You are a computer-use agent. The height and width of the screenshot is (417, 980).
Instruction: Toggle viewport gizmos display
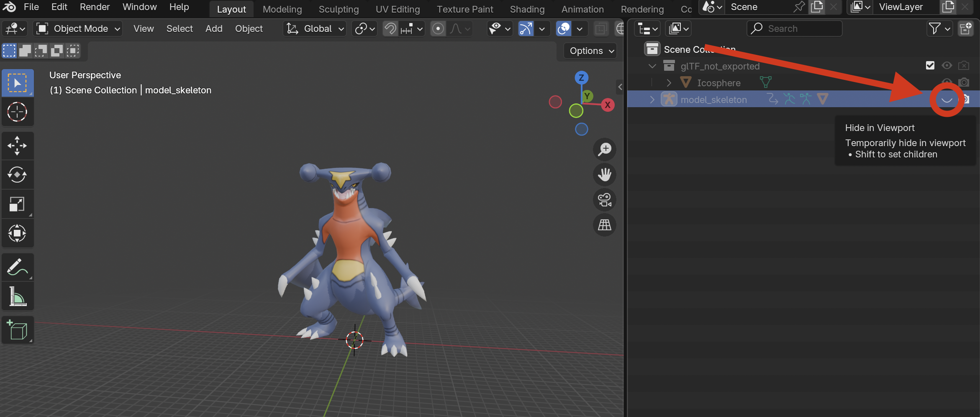point(526,29)
